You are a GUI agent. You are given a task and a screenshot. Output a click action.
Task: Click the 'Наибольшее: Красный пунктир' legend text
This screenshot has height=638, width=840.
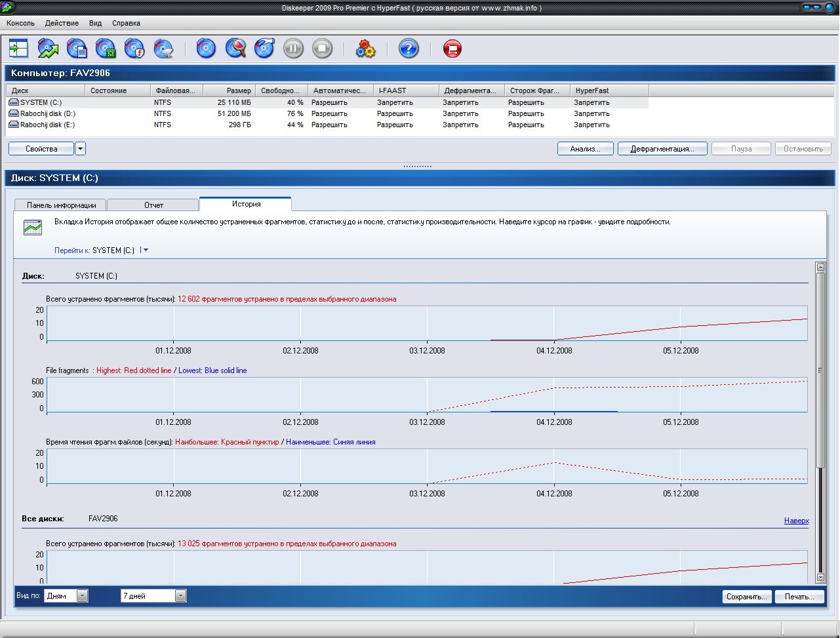227,442
